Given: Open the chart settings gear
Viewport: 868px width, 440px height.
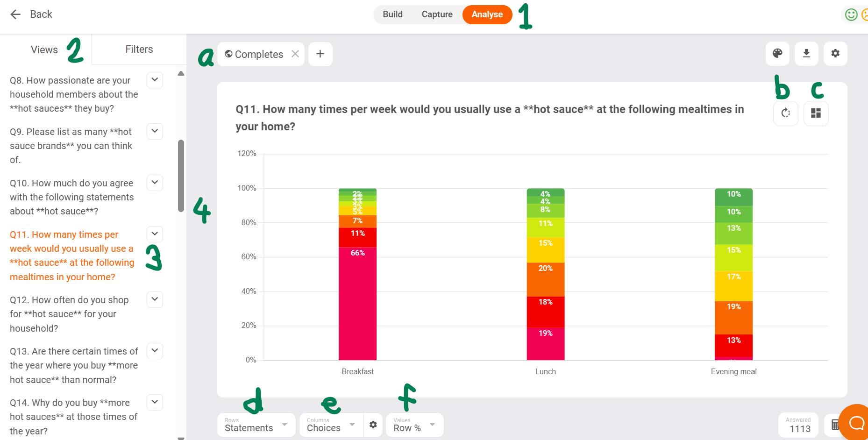Looking at the screenshot, I should coord(835,53).
